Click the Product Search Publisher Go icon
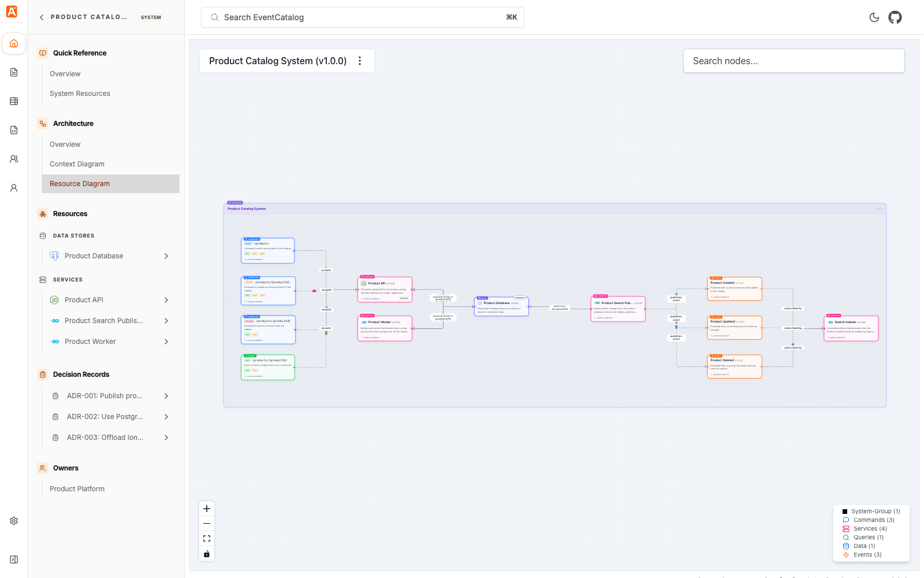Screen dimensions: 924x578 click(55, 321)
